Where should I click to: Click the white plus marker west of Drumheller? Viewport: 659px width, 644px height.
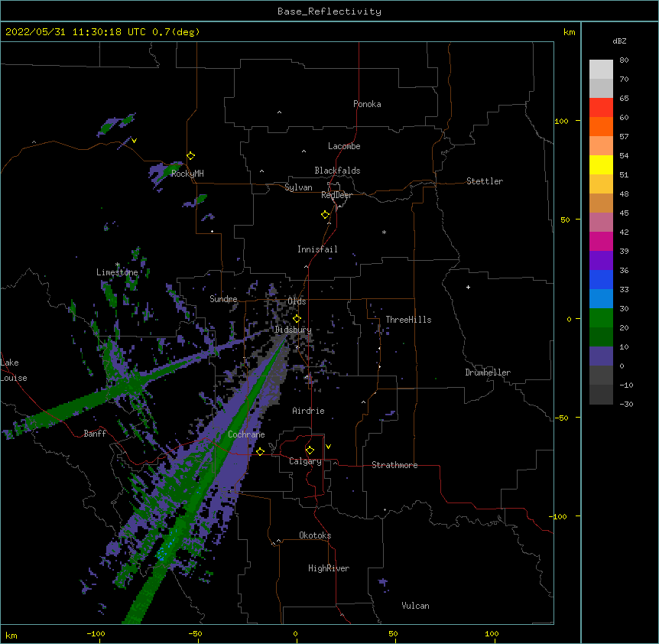point(468,287)
